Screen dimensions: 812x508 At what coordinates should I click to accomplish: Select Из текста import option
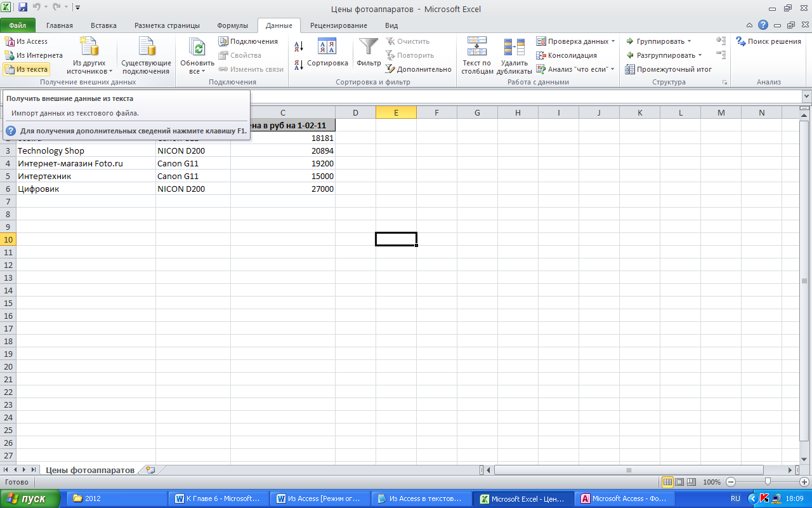26,69
